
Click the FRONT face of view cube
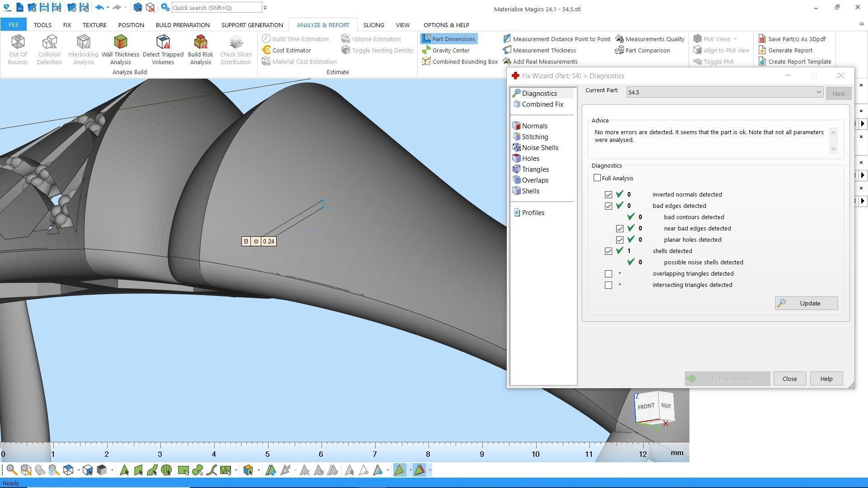point(646,407)
